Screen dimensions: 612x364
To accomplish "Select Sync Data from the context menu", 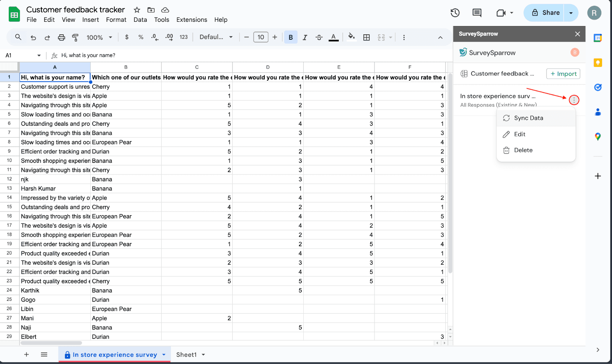I will [x=528, y=118].
